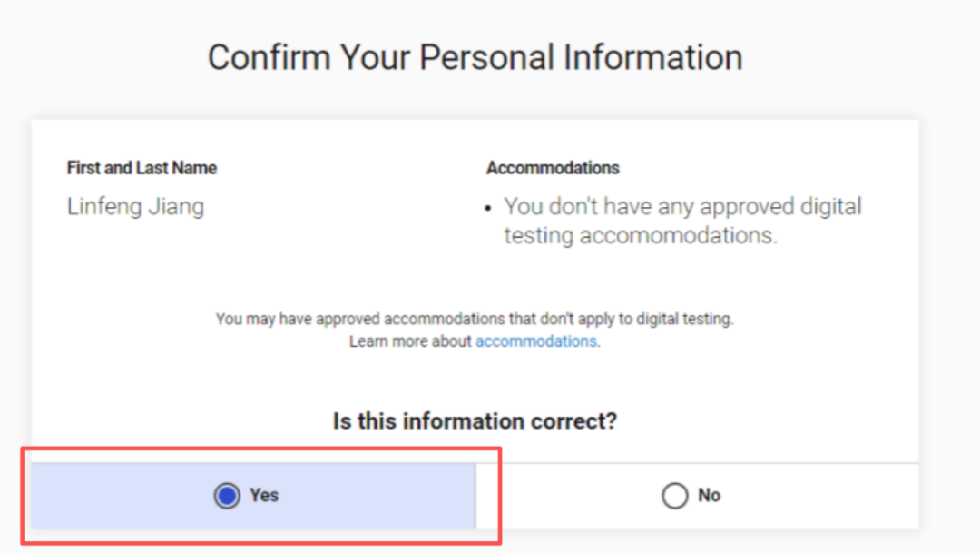Click the no approved digital testing accommodations text
Image resolution: width=980 pixels, height=553 pixels.
coord(682,221)
